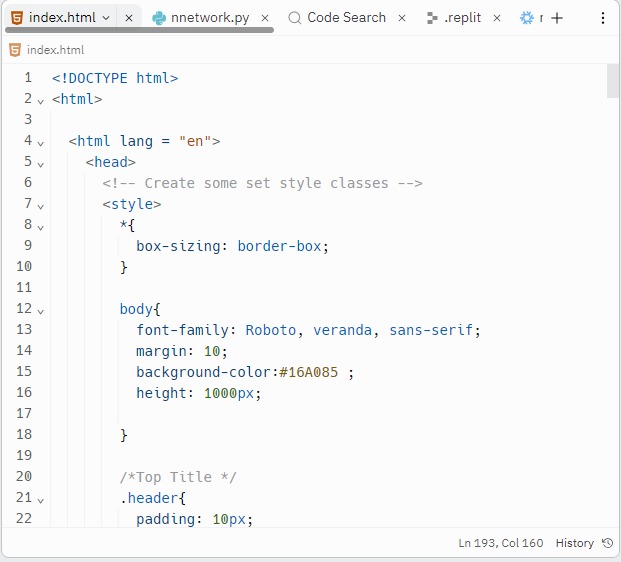Click the config icon in .replit tab
The height and width of the screenshot is (562, 621).
(432, 18)
